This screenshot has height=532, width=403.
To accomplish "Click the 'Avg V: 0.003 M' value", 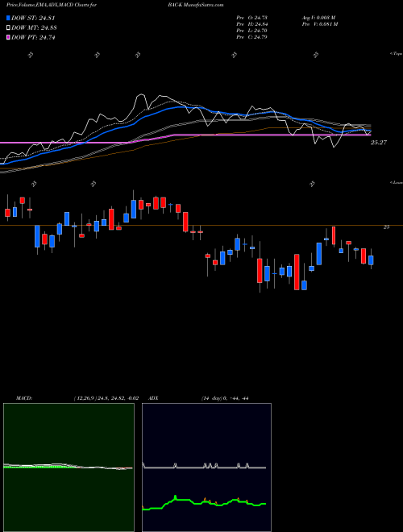I will click(319, 18).
